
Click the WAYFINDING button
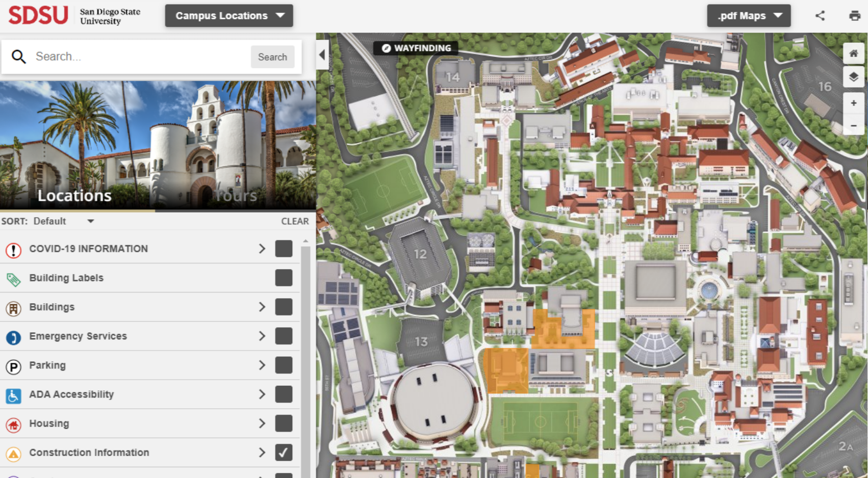[416, 47]
